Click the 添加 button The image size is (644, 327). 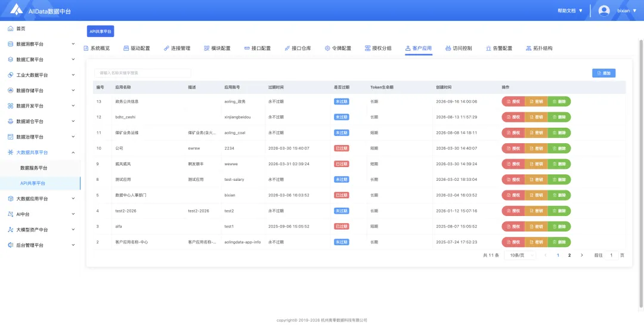(603, 73)
